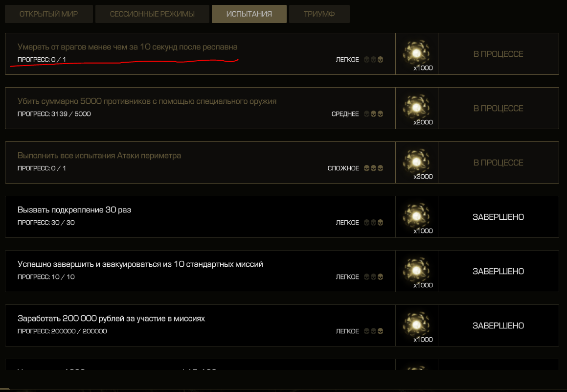
Task: Click skull difficulty icons on respawn death challenge
Action: click(x=374, y=60)
